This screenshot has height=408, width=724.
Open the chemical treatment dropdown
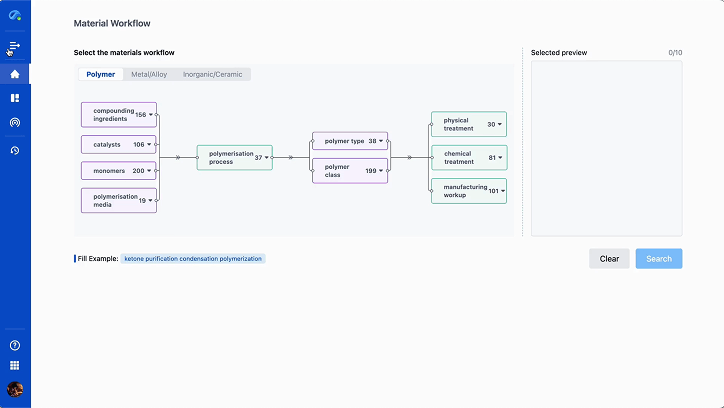tap(500, 158)
